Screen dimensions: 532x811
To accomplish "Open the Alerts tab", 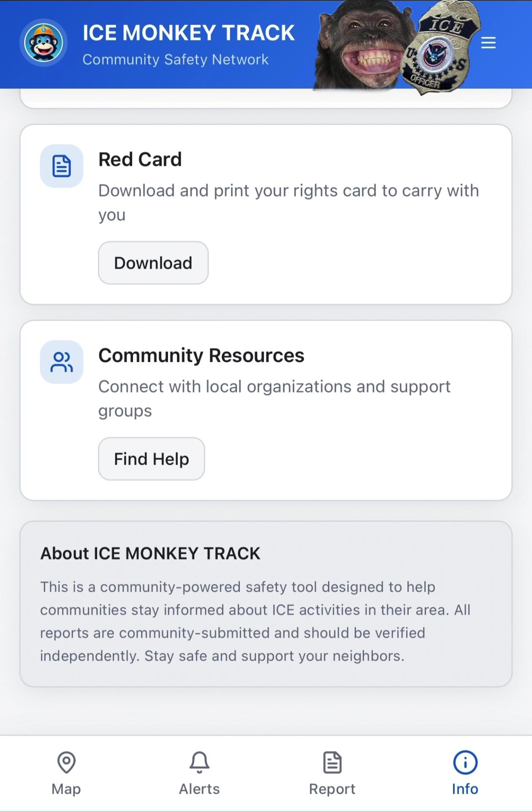I will 199,789.
